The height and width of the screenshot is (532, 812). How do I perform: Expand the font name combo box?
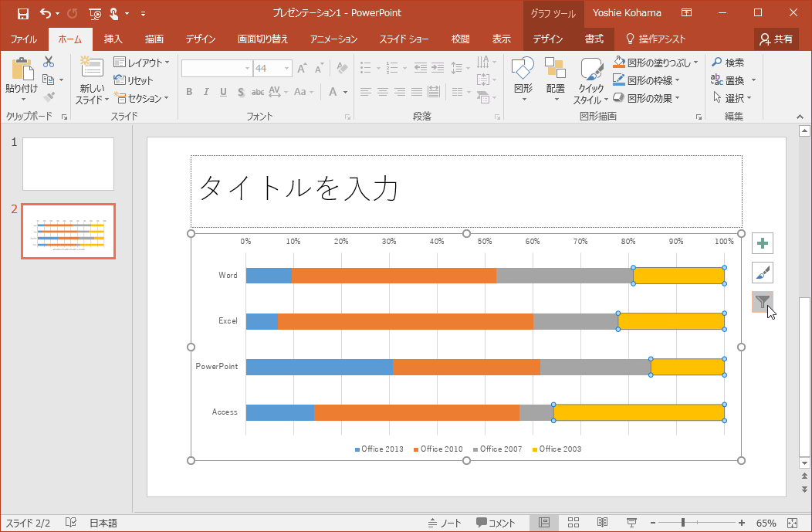[x=247, y=69]
